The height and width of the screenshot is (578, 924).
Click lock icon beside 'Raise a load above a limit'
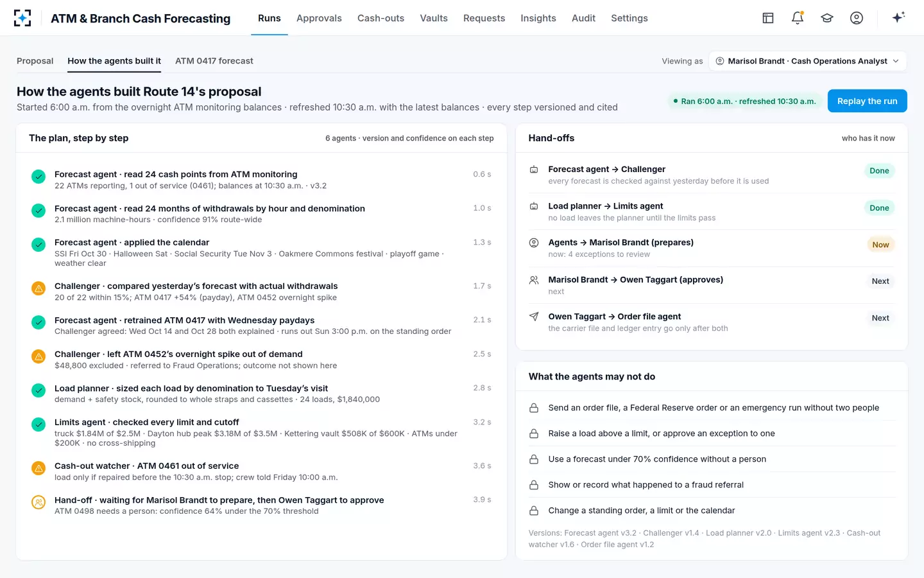[x=534, y=433]
